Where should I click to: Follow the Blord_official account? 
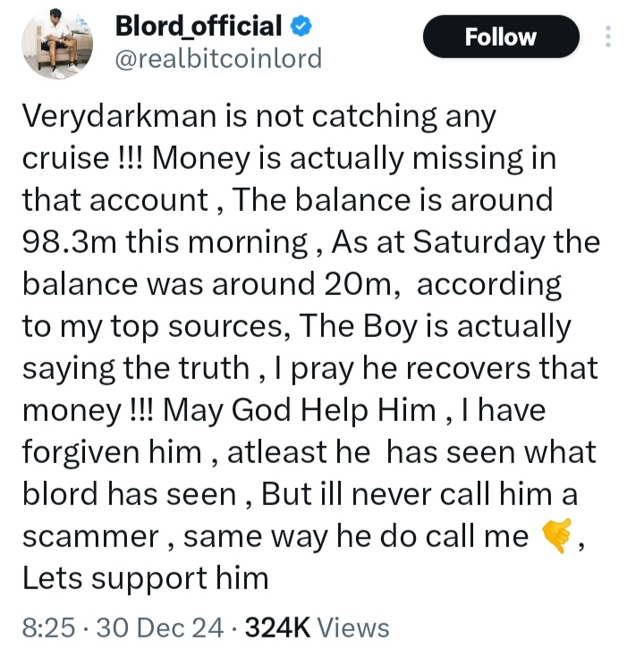(x=501, y=37)
